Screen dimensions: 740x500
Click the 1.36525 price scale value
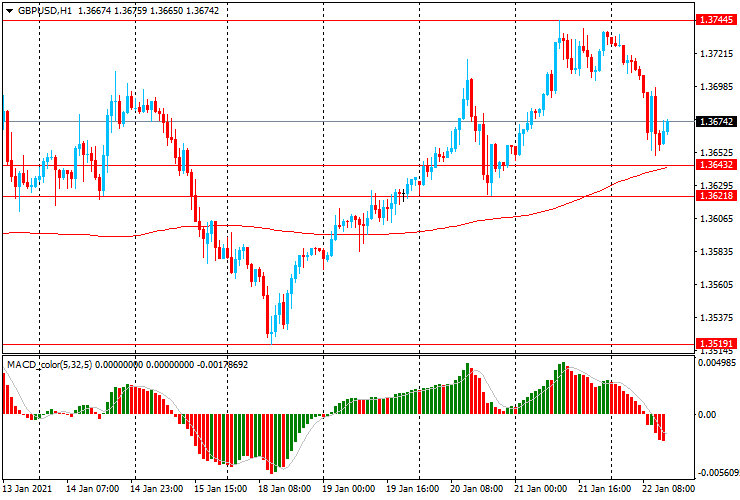click(x=717, y=153)
